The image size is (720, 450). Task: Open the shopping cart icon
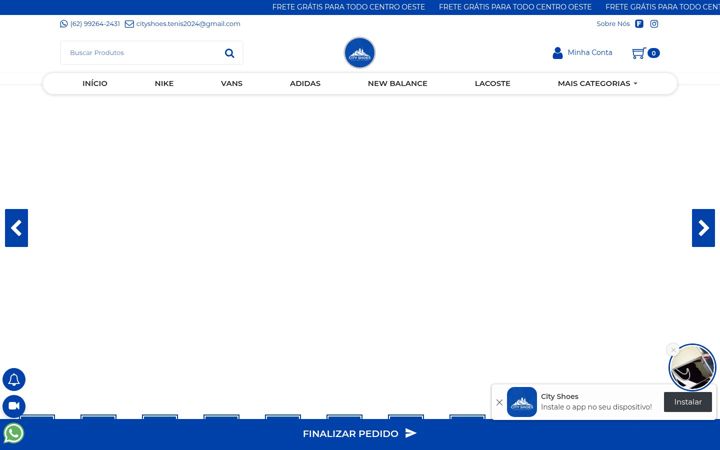(639, 53)
